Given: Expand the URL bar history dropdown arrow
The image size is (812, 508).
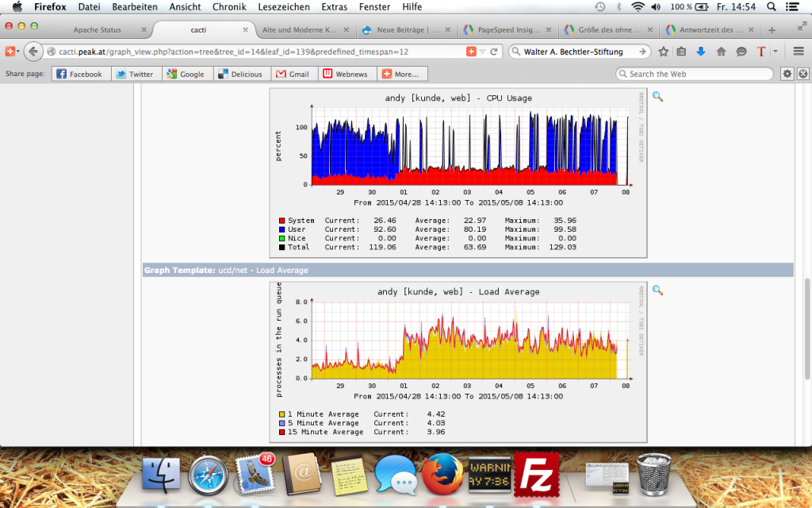Looking at the screenshot, I should [x=483, y=52].
